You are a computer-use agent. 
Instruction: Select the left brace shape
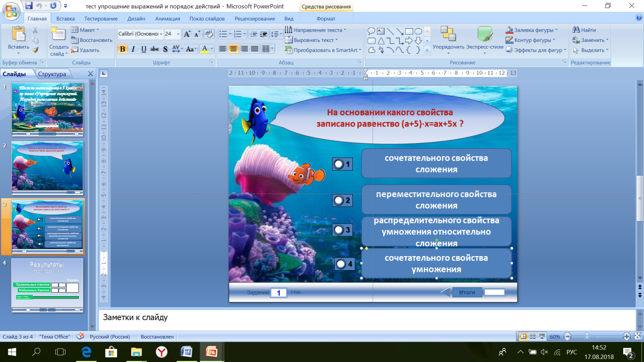(x=409, y=50)
